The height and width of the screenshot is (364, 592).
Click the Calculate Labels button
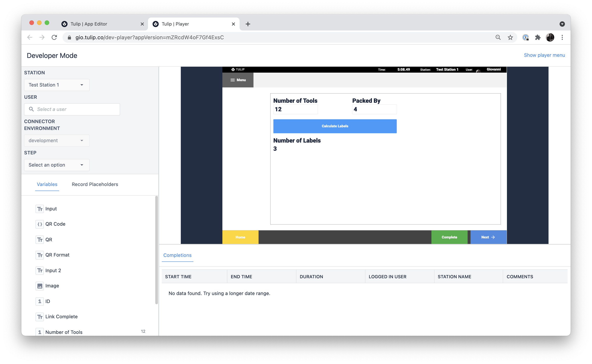click(335, 126)
